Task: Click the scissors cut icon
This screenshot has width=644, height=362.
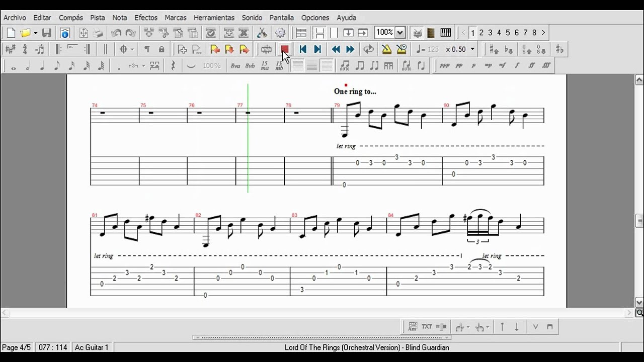Action: point(262,33)
